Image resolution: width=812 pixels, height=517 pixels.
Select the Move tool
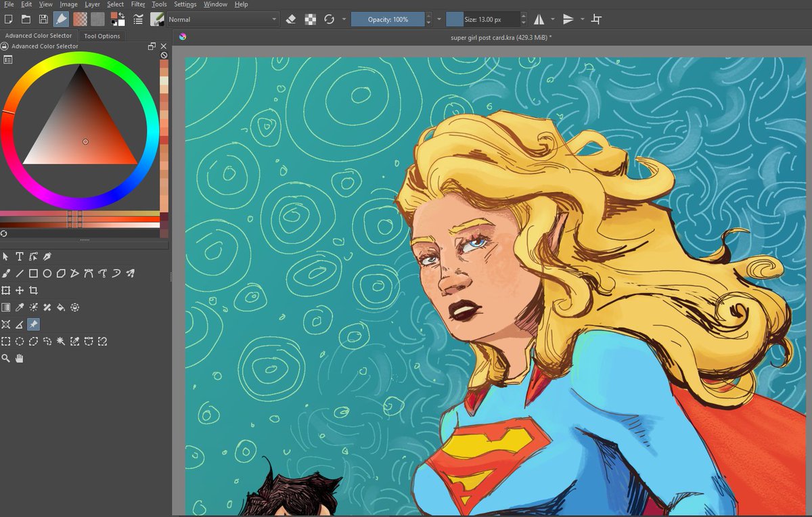(x=20, y=290)
